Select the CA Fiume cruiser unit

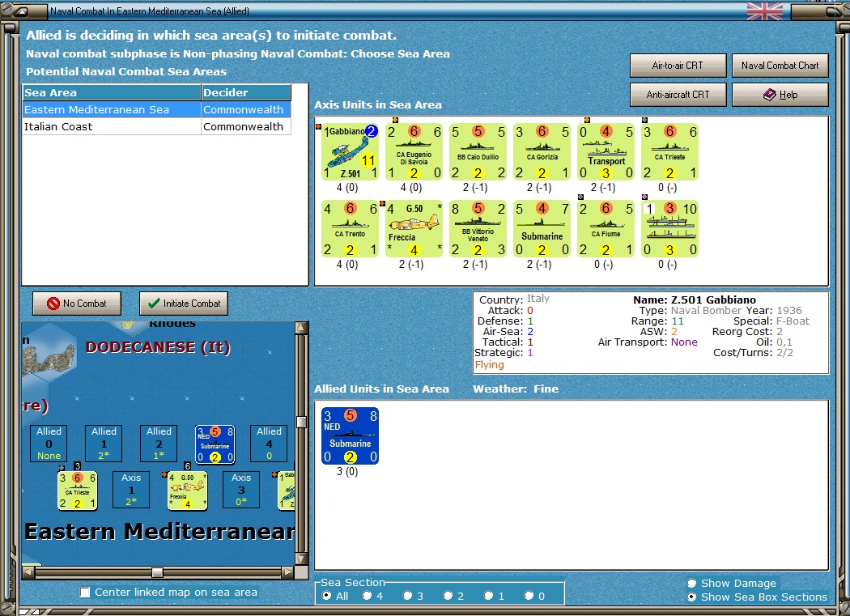pos(606,229)
